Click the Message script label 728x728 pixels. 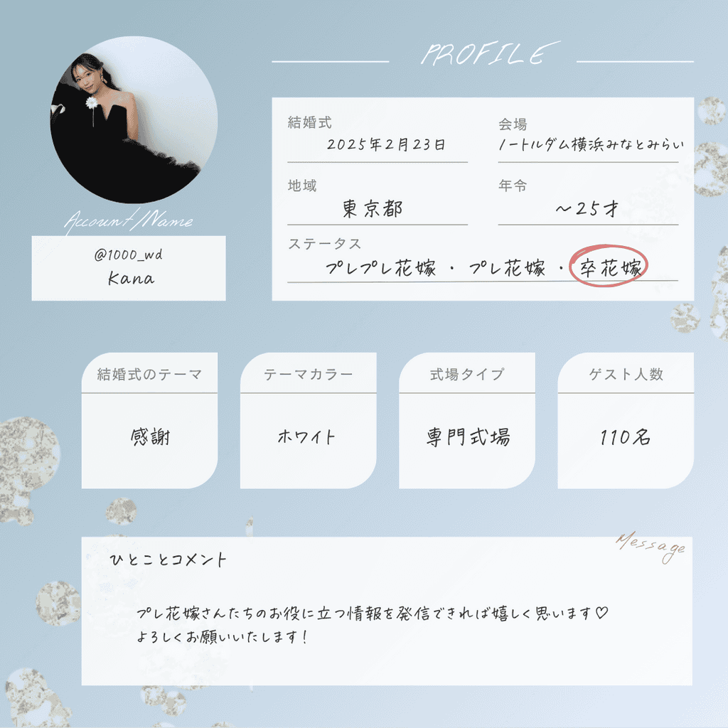coord(651,547)
